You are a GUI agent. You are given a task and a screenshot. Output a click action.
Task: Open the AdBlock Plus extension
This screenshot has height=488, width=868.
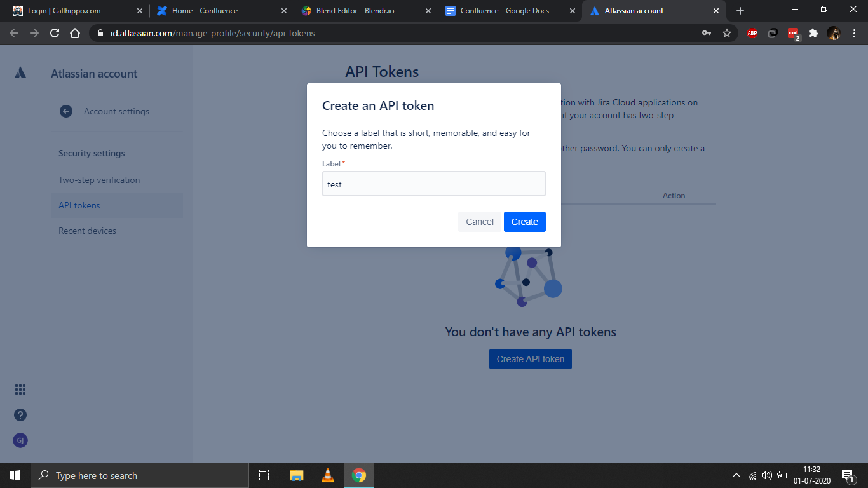click(x=752, y=33)
